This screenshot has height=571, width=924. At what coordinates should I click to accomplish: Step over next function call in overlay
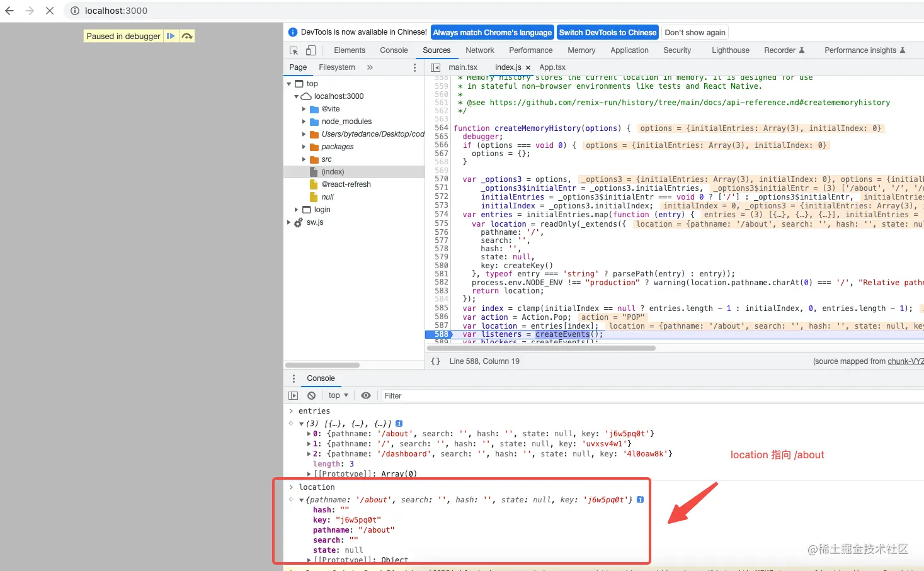[x=187, y=37]
